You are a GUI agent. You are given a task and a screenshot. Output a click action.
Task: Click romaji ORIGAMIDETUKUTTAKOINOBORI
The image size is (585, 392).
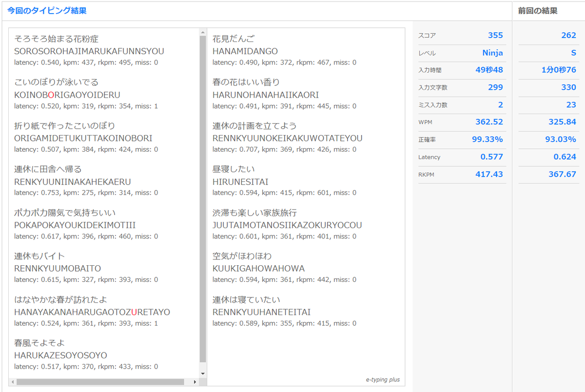[x=83, y=138]
